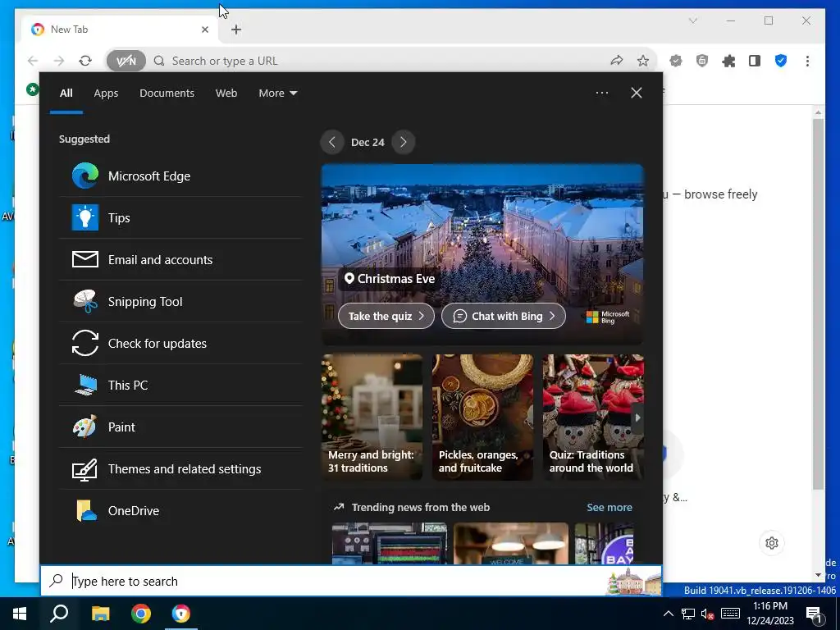The width and height of the screenshot is (840, 630).
Task: Click the taskbar clock and date
Action: 769,614
